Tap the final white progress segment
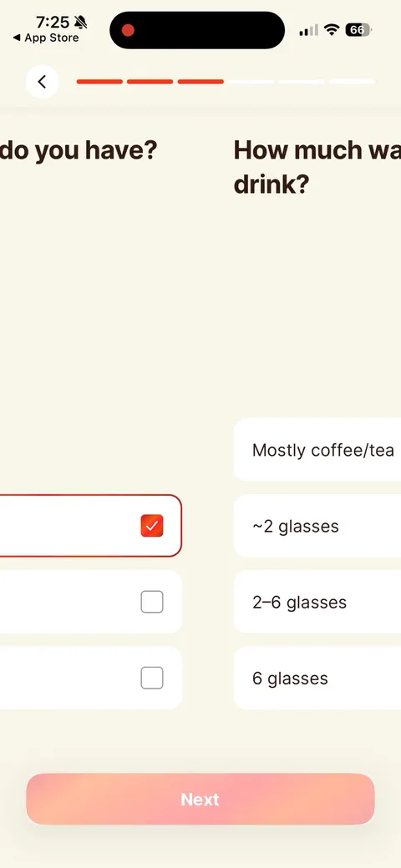 pyautogui.click(x=353, y=82)
